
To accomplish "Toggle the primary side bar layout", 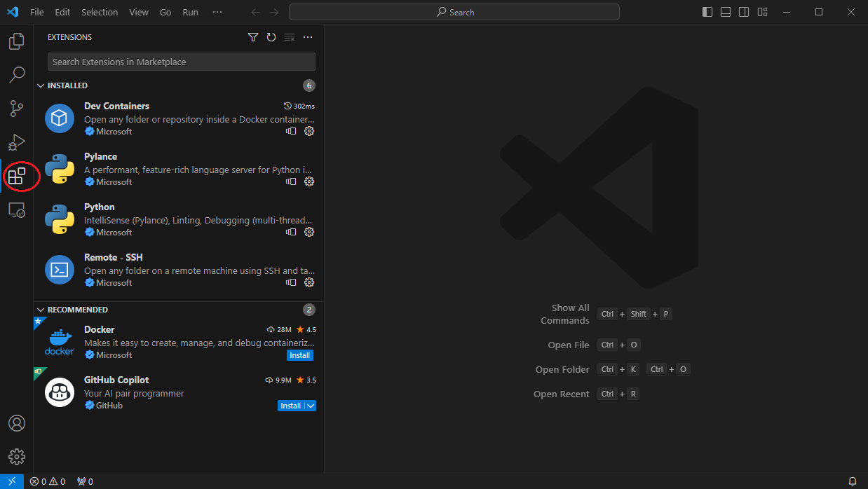I will pos(707,12).
